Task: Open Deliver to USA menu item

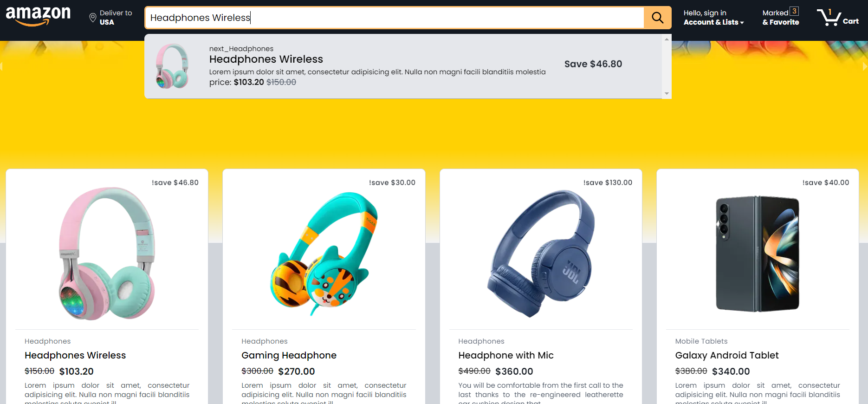Action: pos(111,18)
